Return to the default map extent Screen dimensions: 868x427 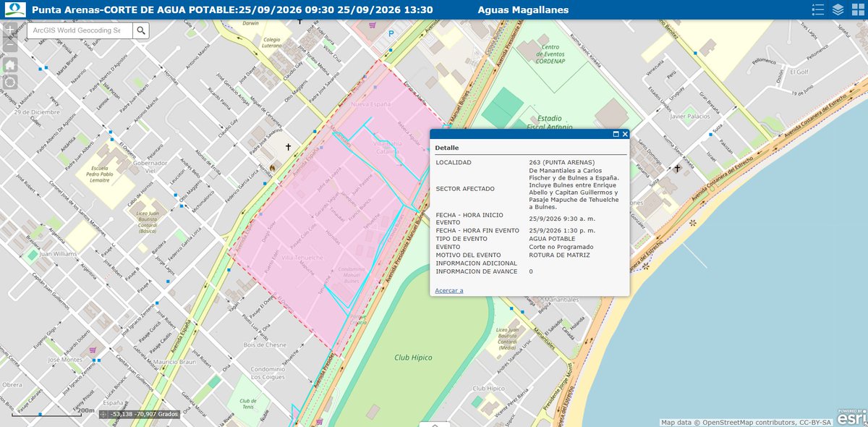[x=10, y=64]
